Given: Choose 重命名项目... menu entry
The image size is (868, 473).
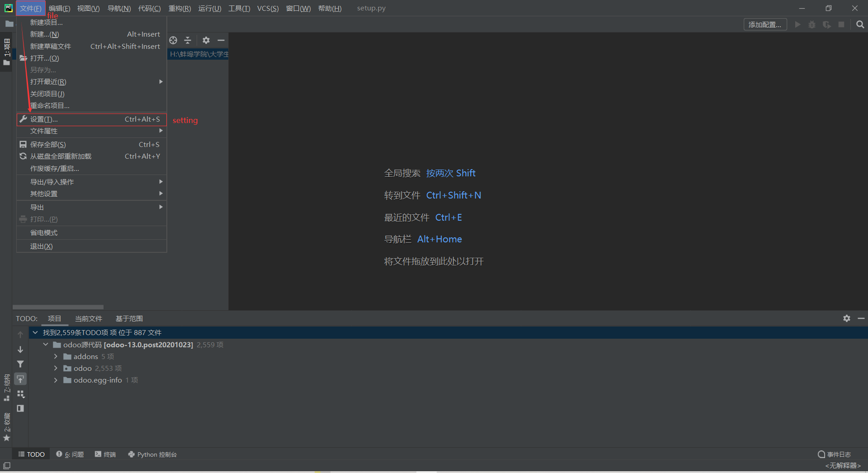Looking at the screenshot, I should pos(92,105).
